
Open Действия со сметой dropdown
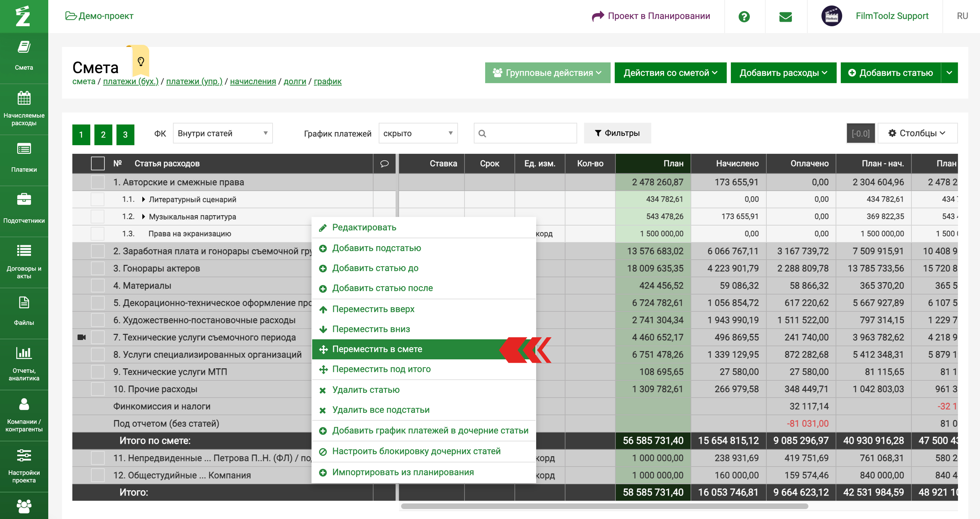tap(670, 73)
